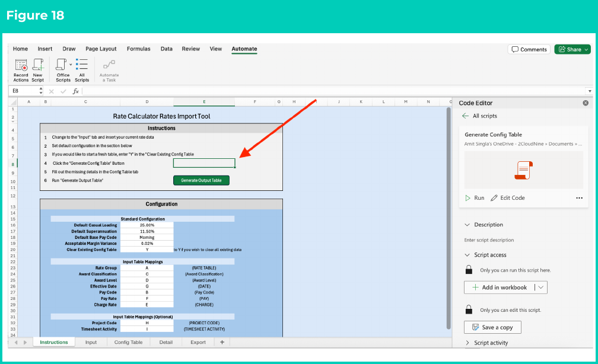This screenshot has height=364, width=598.
Task: Click the Automate ribbon tab
Action: [244, 49]
